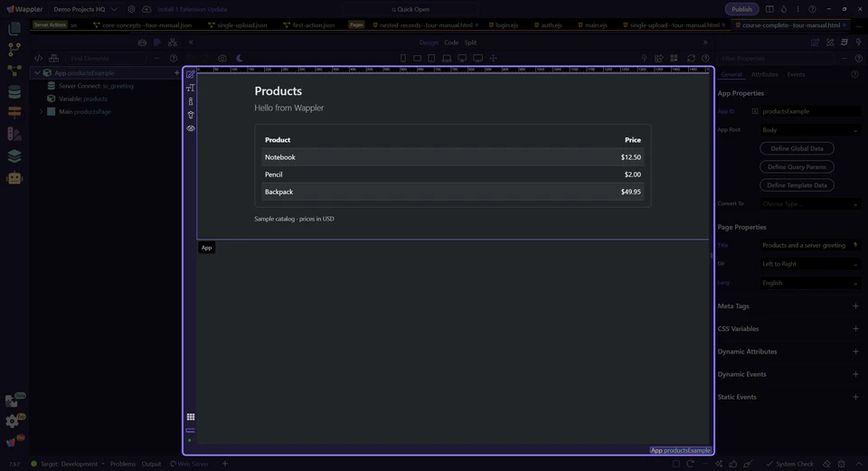Open the Convert To type dropdown
868x471 pixels.
pos(810,203)
